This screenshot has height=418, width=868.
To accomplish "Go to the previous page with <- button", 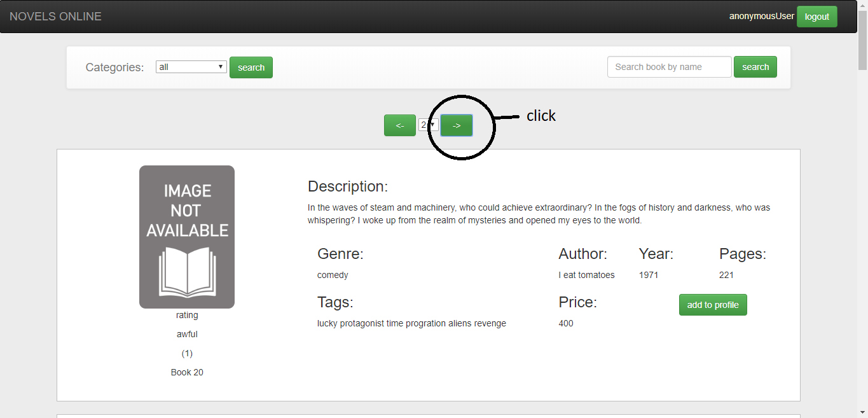I will click(x=400, y=125).
